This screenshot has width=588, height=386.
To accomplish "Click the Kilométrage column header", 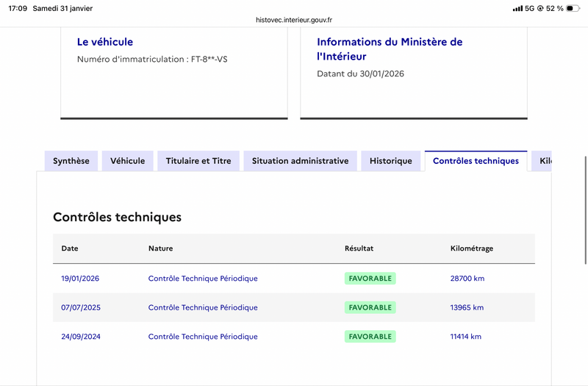I will pos(471,249).
